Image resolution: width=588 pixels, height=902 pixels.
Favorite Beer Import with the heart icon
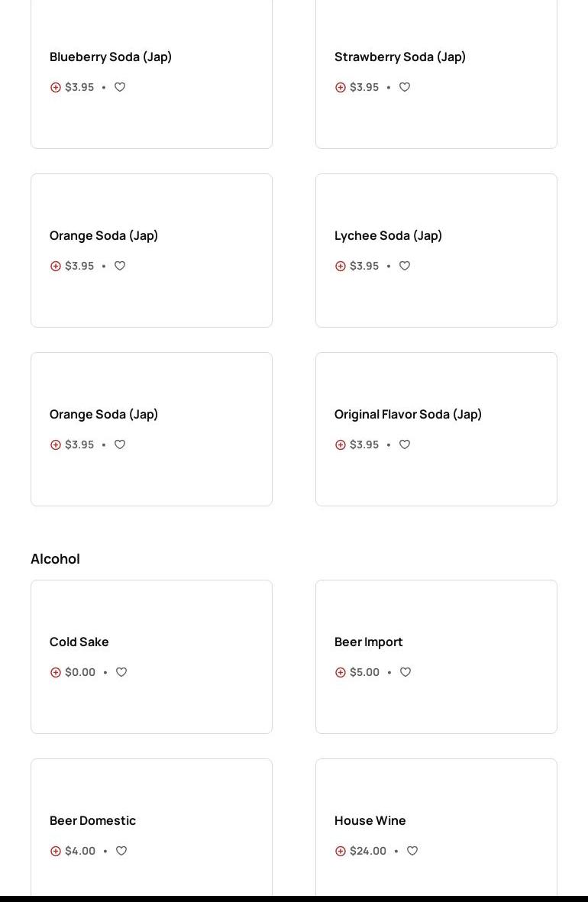coord(405,672)
